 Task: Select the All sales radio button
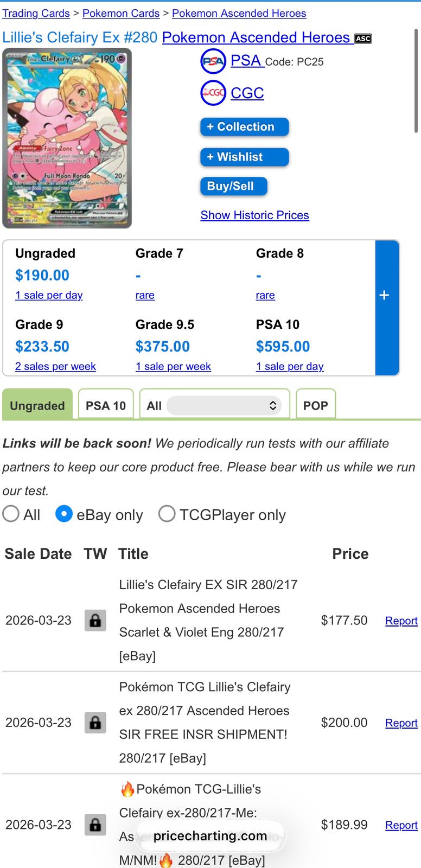point(11,514)
